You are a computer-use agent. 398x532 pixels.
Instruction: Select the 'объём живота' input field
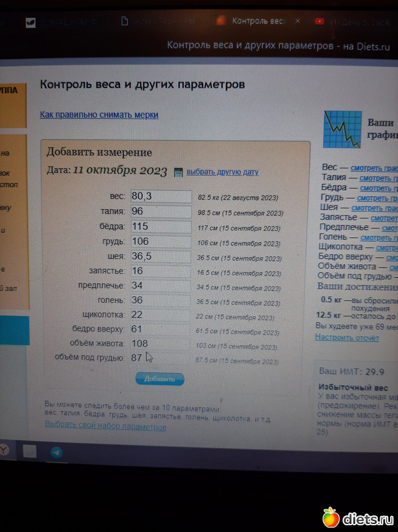[160, 344]
